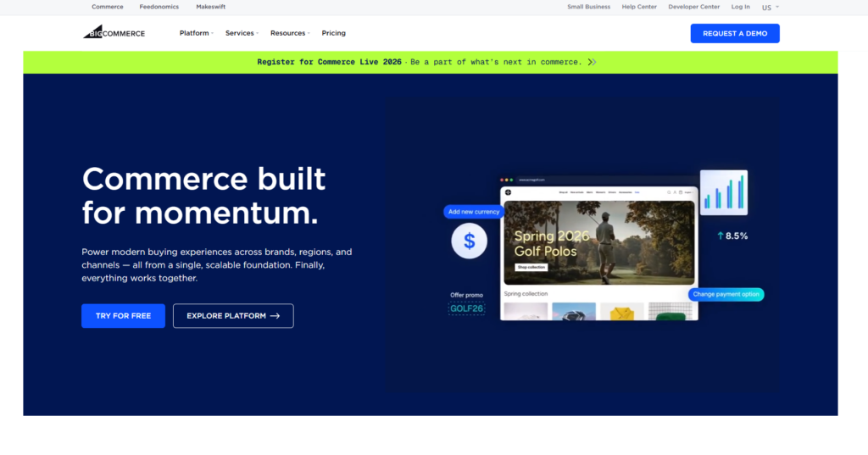The image size is (868, 455).
Task: Select the Feedonomics top tab
Action: [159, 7]
